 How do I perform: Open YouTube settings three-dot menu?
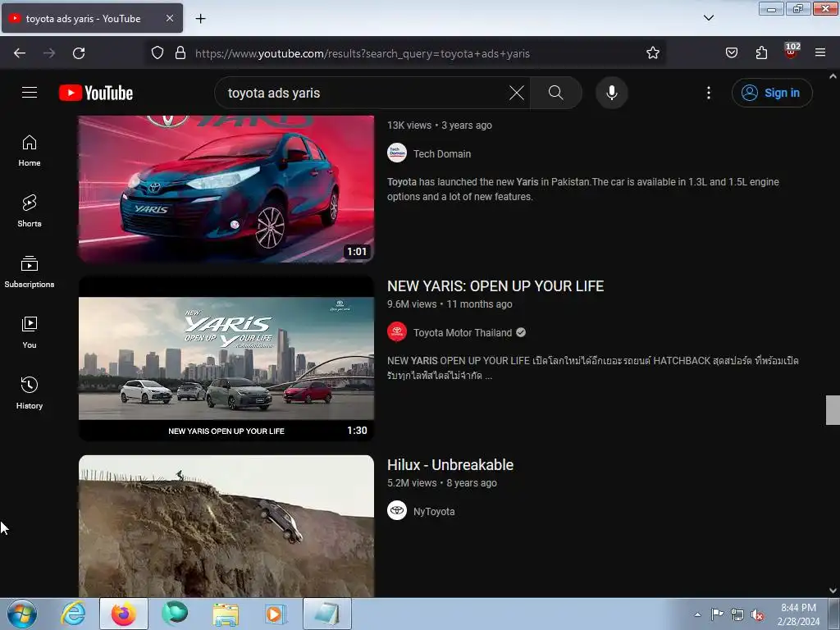click(x=708, y=93)
